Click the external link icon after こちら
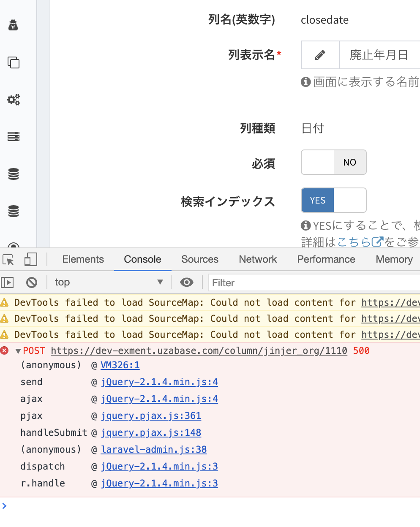Image resolution: width=420 pixels, height=527 pixels. point(377,242)
